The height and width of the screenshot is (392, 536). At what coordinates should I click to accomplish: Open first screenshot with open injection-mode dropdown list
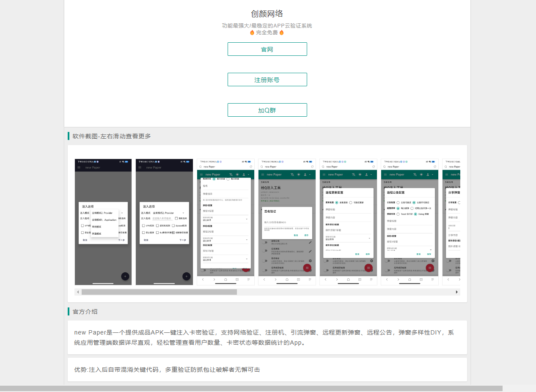point(103,222)
